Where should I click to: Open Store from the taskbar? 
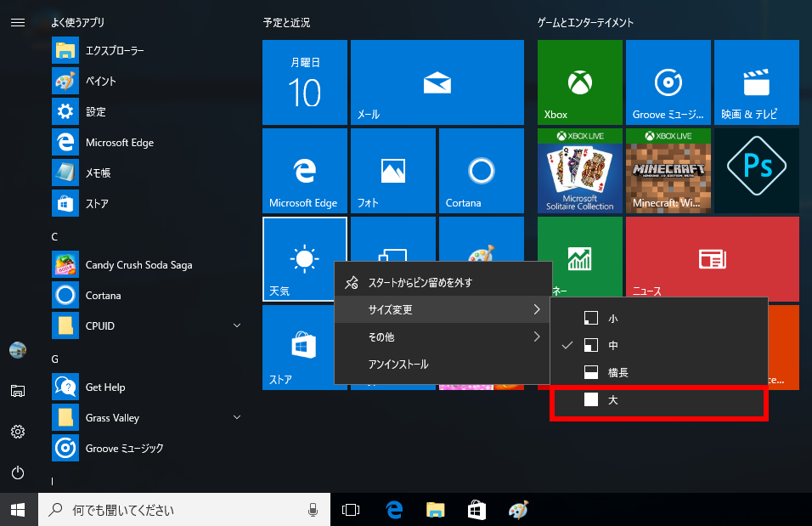tap(476, 510)
